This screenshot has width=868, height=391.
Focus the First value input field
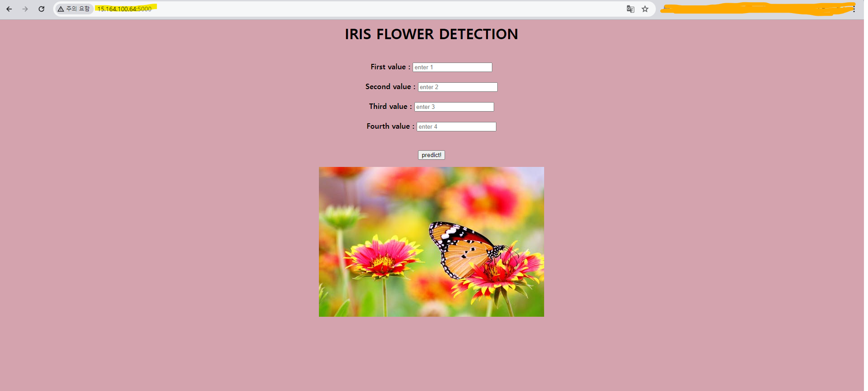452,67
